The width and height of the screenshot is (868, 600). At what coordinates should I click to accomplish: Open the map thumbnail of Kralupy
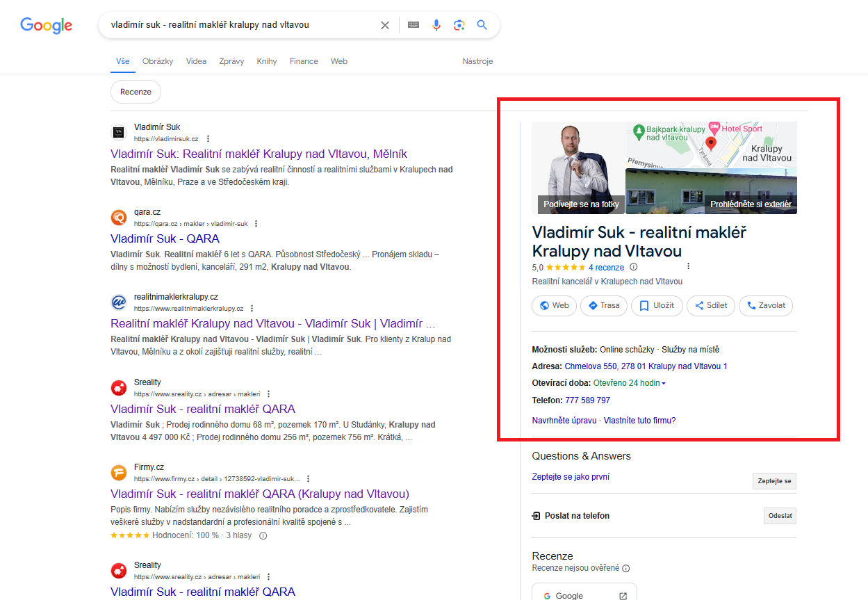[711, 145]
